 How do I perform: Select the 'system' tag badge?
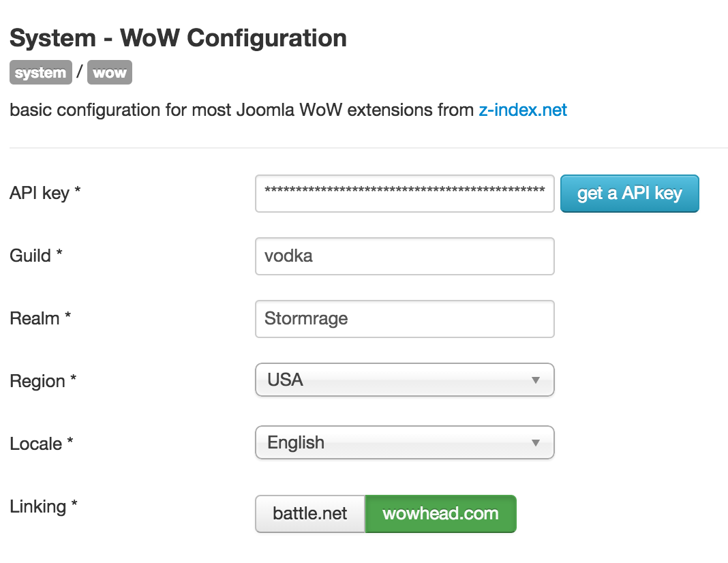[x=41, y=72]
